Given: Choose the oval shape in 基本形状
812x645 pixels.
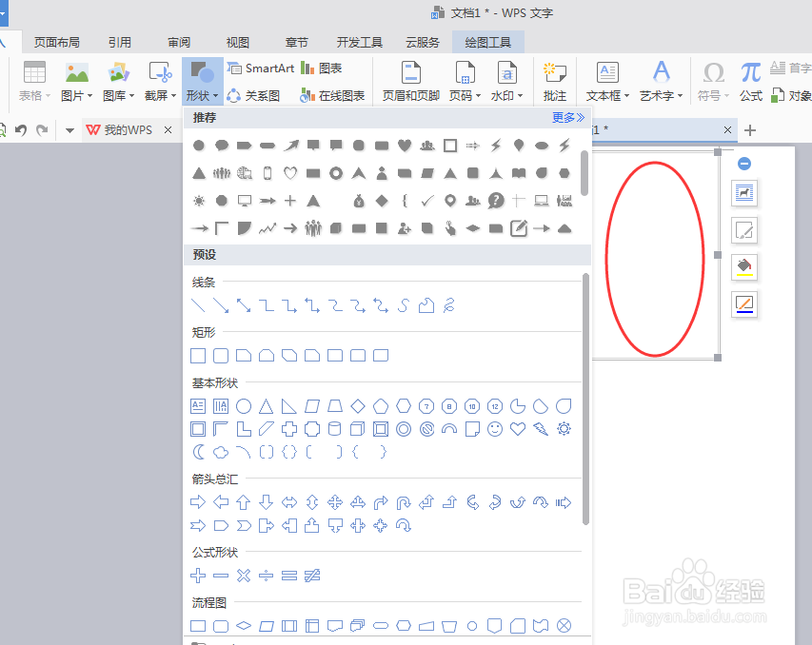Looking at the screenshot, I should pyautogui.click(x=244, y=406).
